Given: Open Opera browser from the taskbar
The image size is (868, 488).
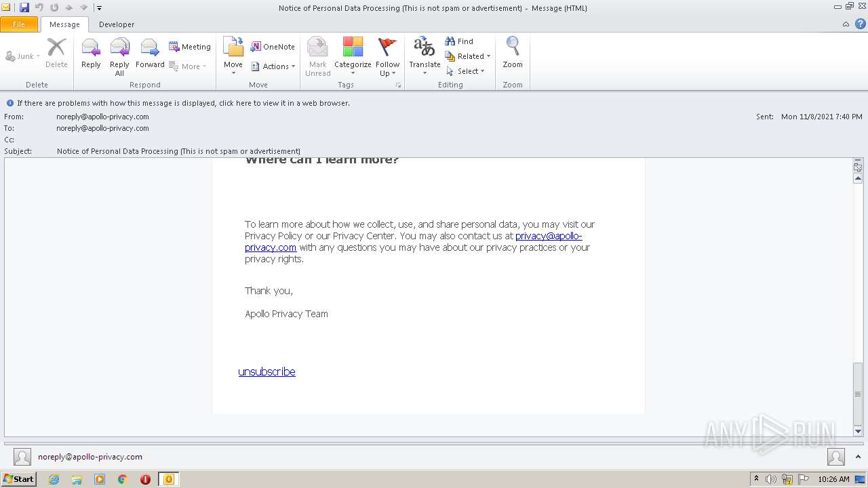Looking at the screenshot, I should point(145,479).
